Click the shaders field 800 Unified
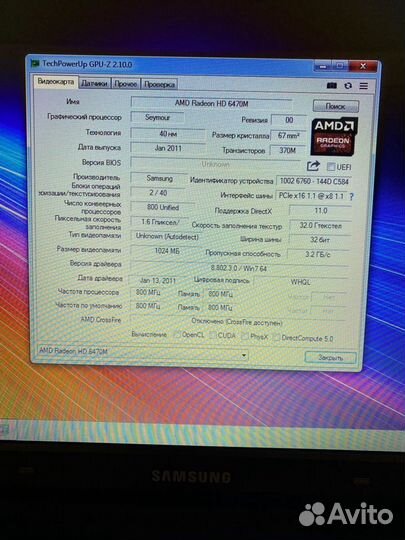The height and width of the screenshot is (540, 405). (x=163, y=207)
